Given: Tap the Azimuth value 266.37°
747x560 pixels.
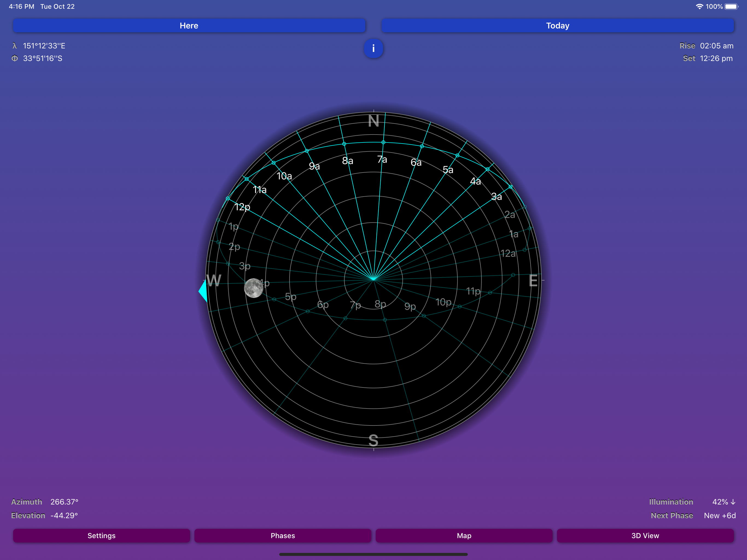Looking at the screenshot, I should pos(64,502).
